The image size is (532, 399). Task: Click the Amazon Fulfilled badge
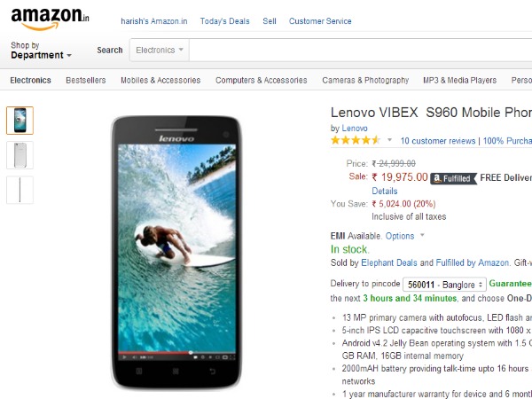pyautogui.click(x=454, y=178)
